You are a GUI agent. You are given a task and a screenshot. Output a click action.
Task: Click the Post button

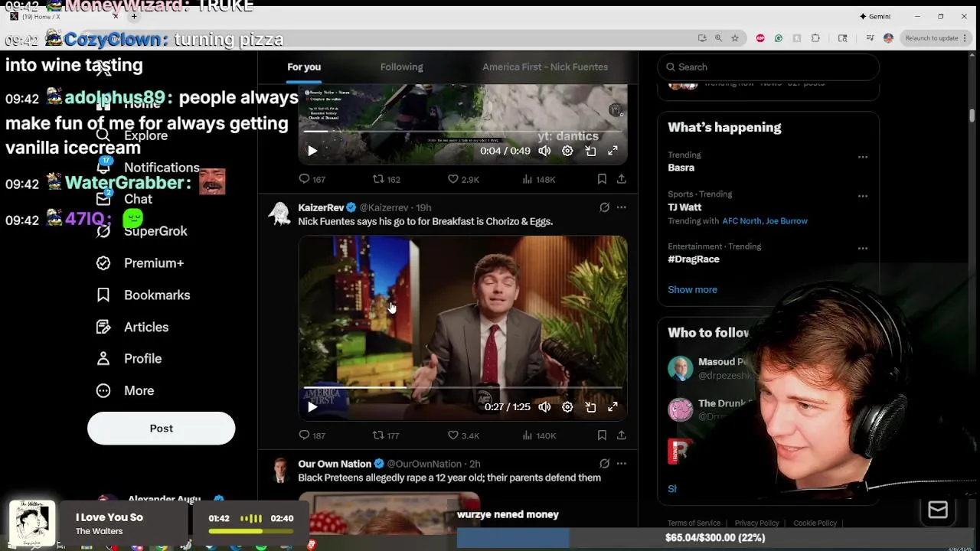[x=161, y=429]
